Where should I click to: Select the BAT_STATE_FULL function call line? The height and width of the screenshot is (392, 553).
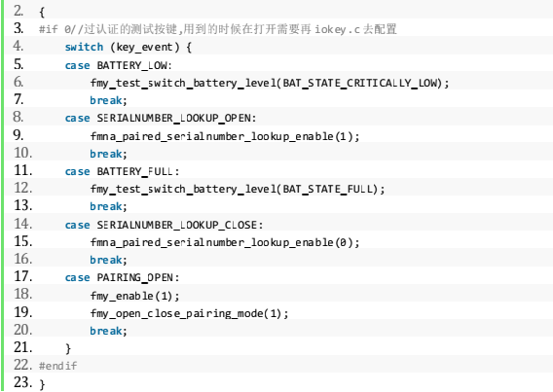(x=238, y=190)
